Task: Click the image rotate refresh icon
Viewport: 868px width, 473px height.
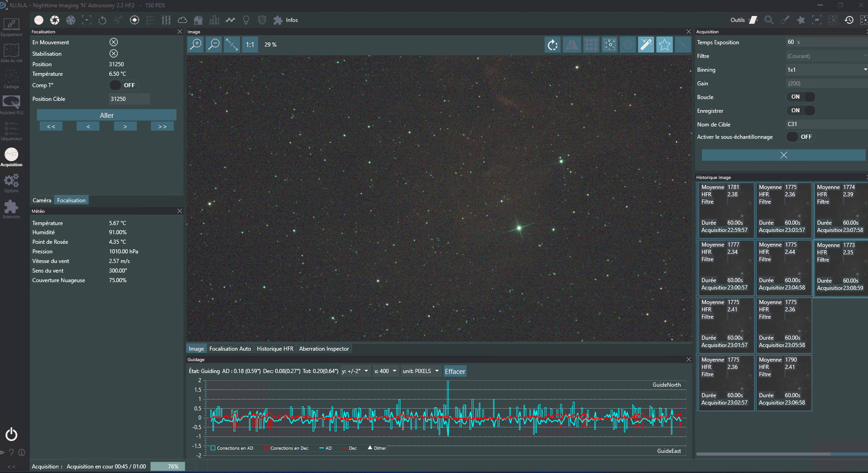Action: [553, 44]
